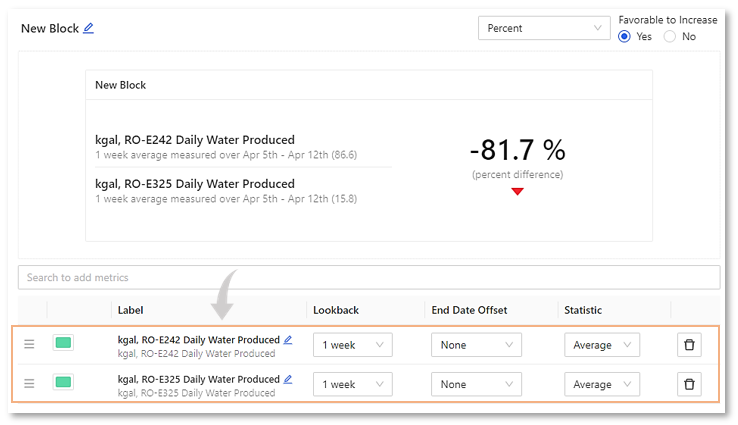Click the drag handle for the RO-E242 row
The height and width of the screenshot is (425, 738).
coord(29,344)
